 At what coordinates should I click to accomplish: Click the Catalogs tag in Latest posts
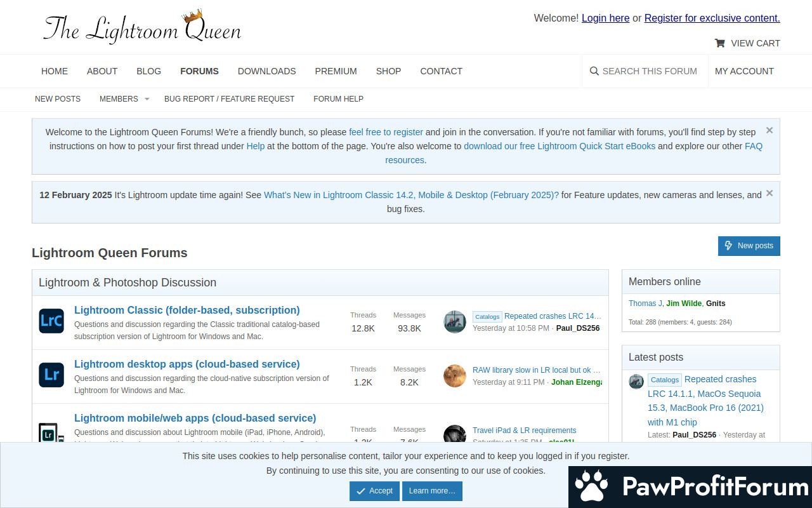pyautogui.click(x=664, y=380)
